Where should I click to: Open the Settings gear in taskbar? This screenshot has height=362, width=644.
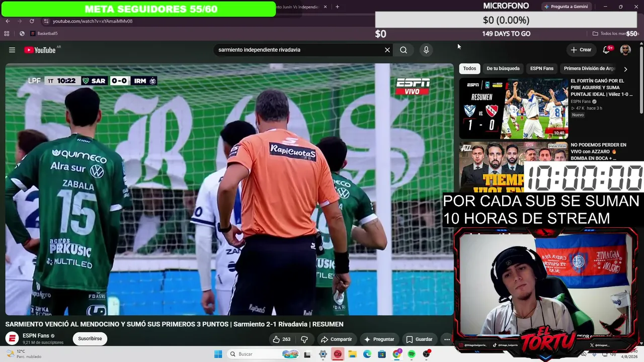[323, 354]
